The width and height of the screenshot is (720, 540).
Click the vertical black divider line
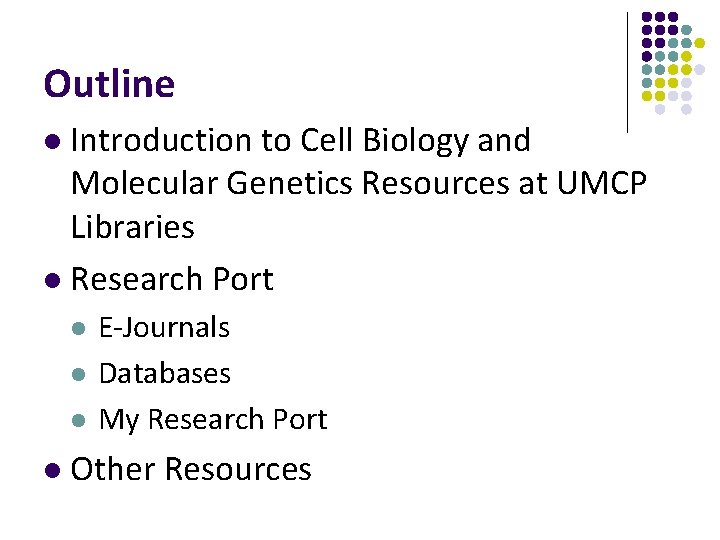pos(627,72)
